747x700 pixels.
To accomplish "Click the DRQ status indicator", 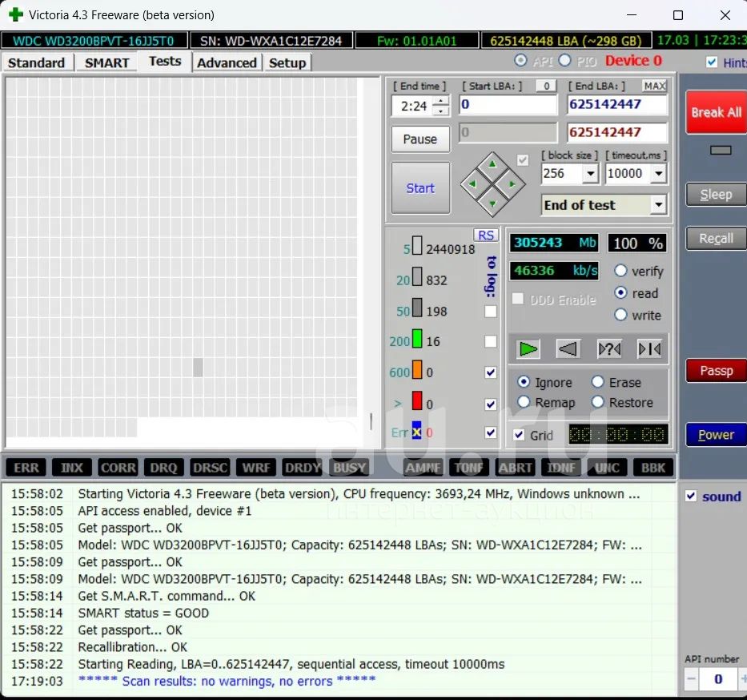I will [163, 468].
